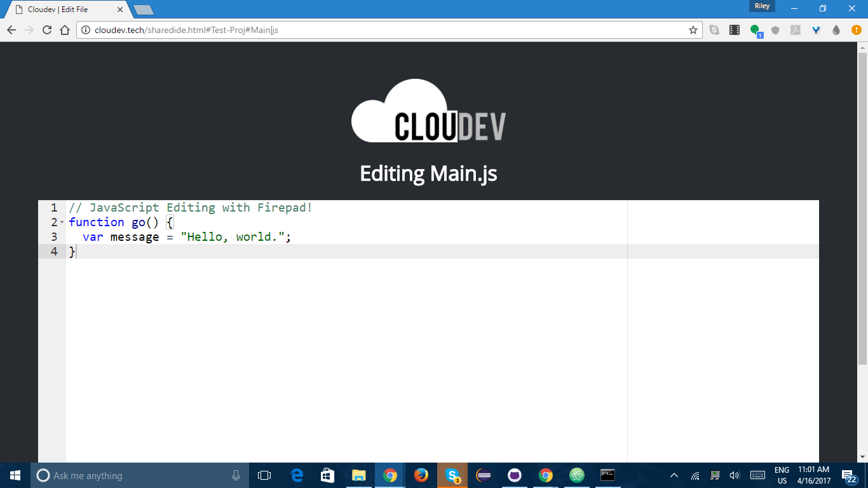
Task: Open Action Center with 22 notifications
Action: click(x=850, y=476)
